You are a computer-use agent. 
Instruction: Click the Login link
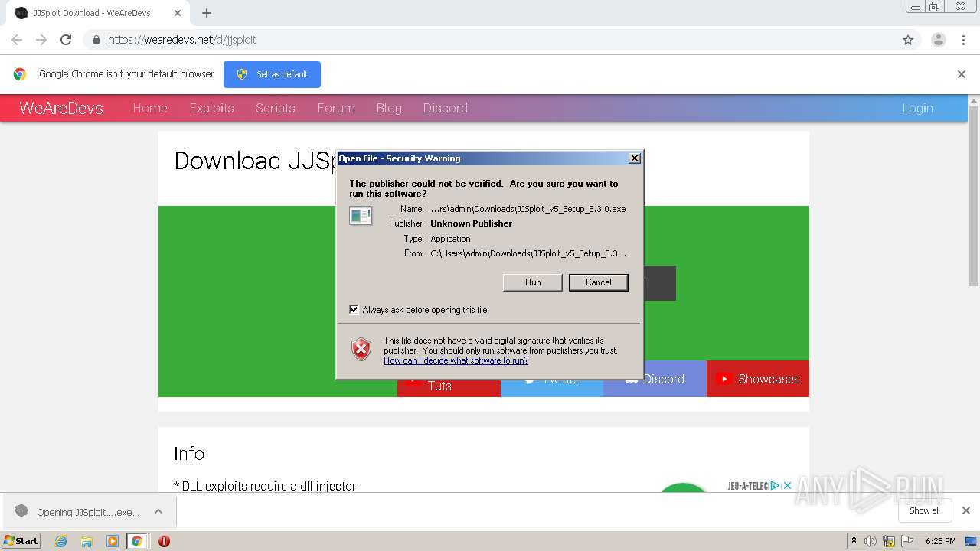[x=917, y=108]
